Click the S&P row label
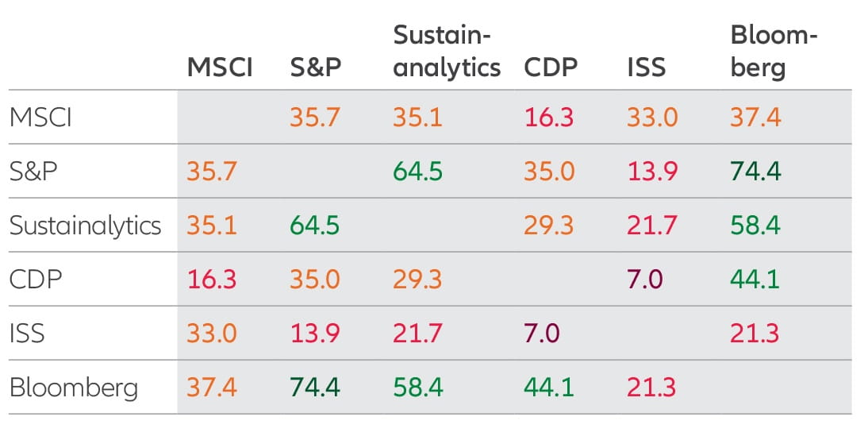The image size is (868, 436). point(33,171)
